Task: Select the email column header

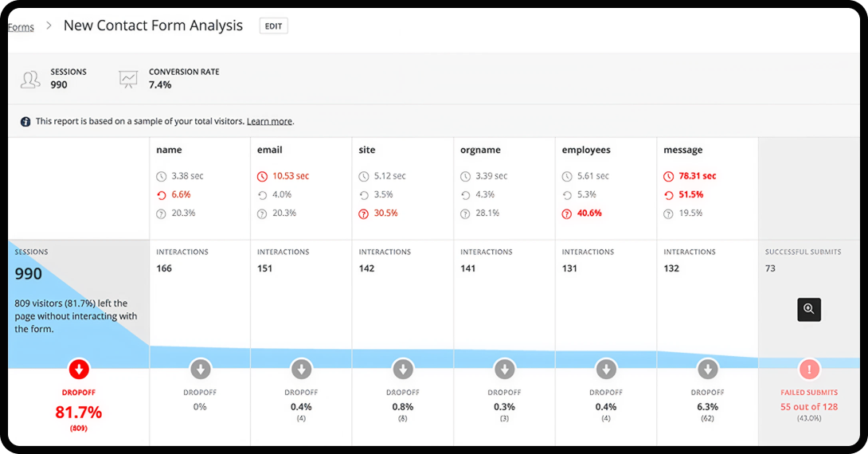Action: [x=270, y=150]
